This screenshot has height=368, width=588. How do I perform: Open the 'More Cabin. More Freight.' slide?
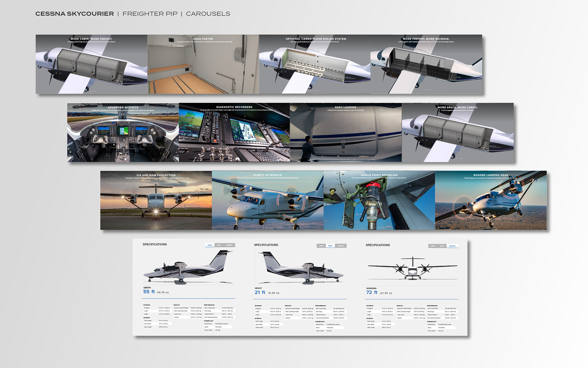click(x=91, y=64)
